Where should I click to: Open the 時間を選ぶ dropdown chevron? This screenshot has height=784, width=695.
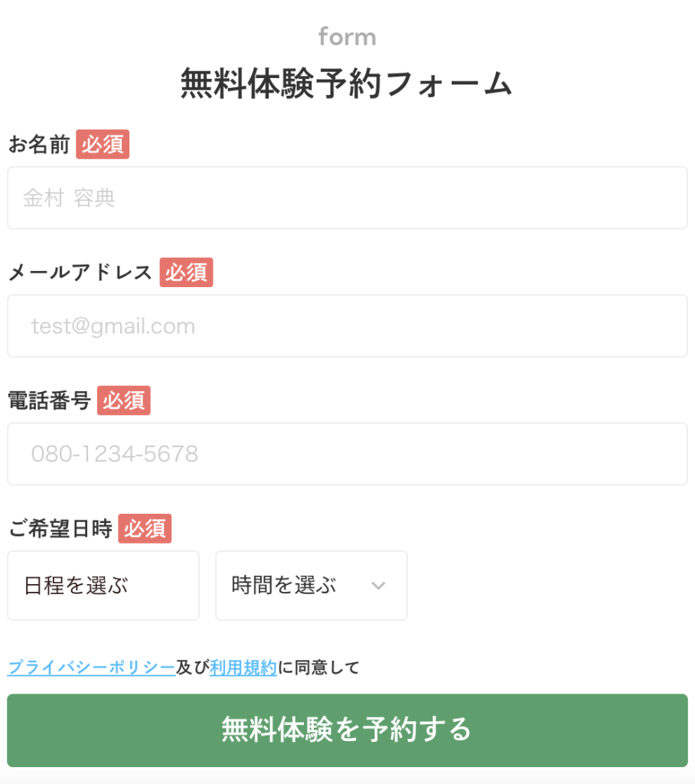[x=378, y=586]
